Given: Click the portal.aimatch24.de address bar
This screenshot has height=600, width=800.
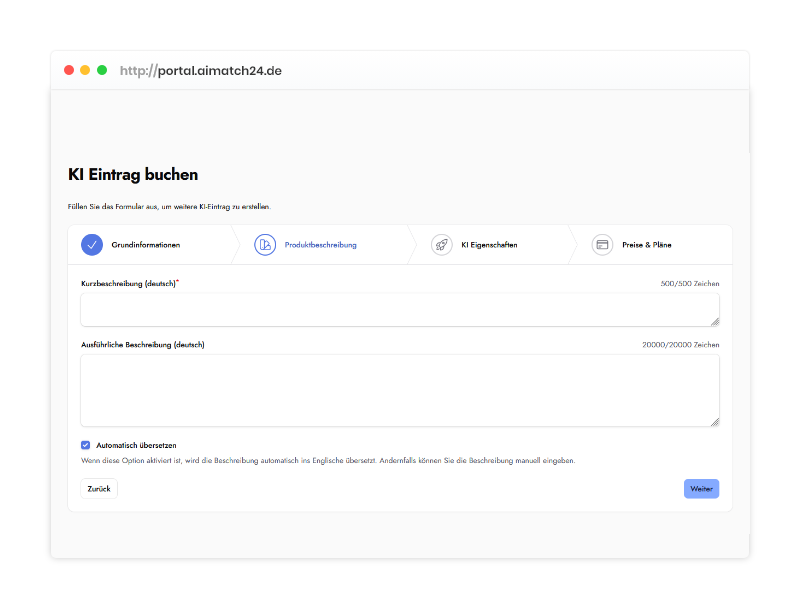Looking at the screenshot, I should (x=201, y=71).
